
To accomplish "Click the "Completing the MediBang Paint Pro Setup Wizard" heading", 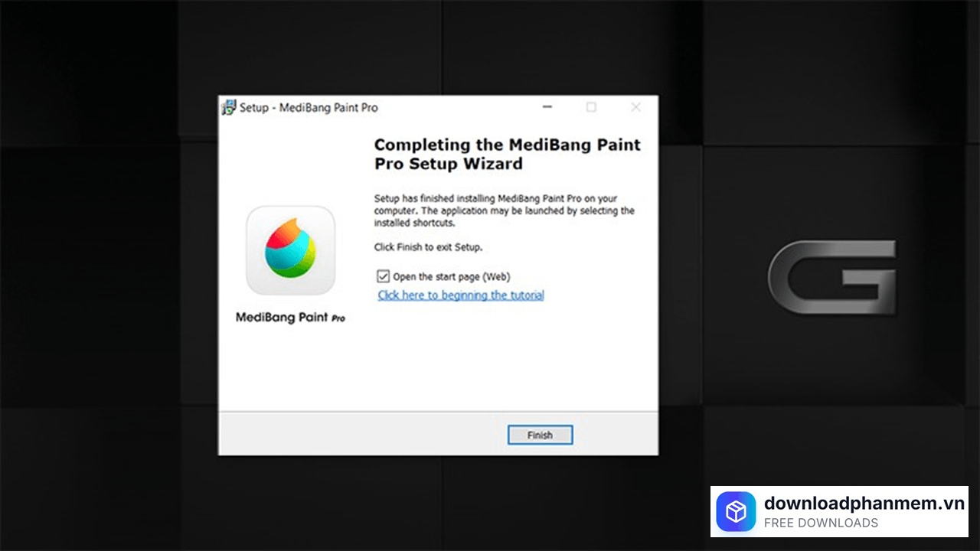I will [x=507, y=154].
